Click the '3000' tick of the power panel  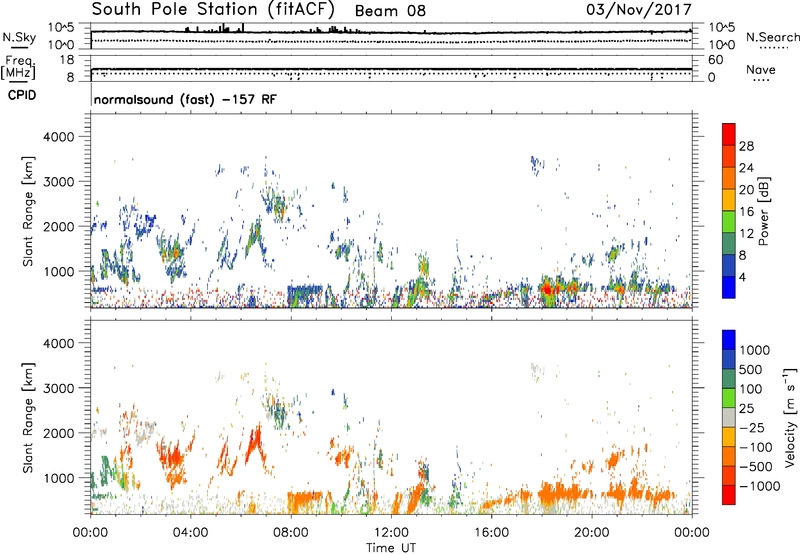click(59, 182)
